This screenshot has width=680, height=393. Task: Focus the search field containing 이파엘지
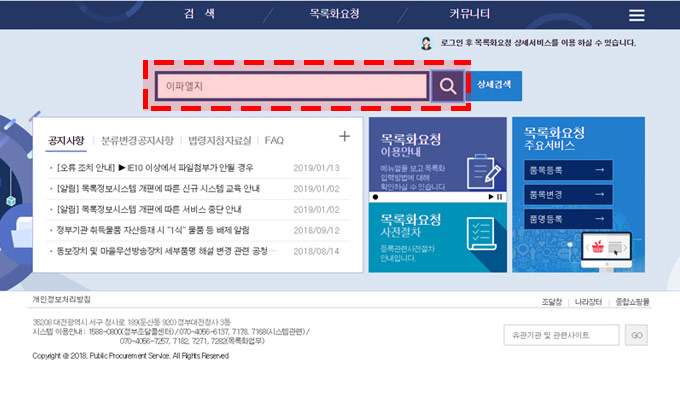(292, 86)
